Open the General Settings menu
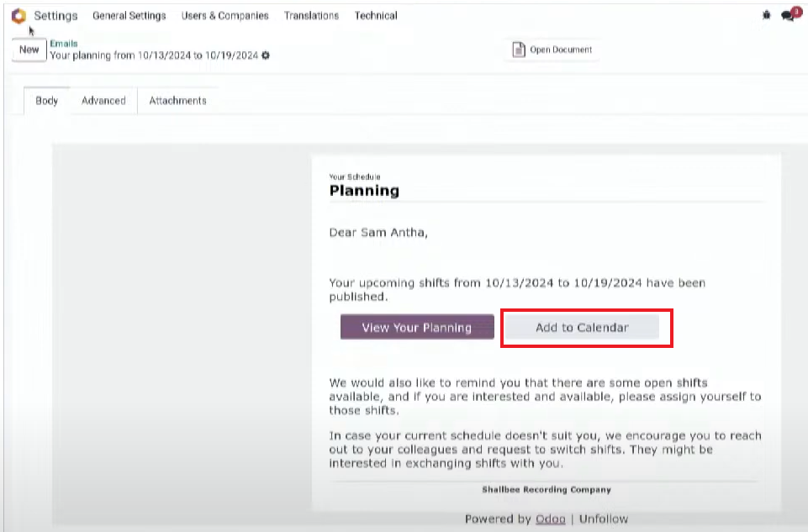This screenshot has height=532, width=808. pos(129,15)
